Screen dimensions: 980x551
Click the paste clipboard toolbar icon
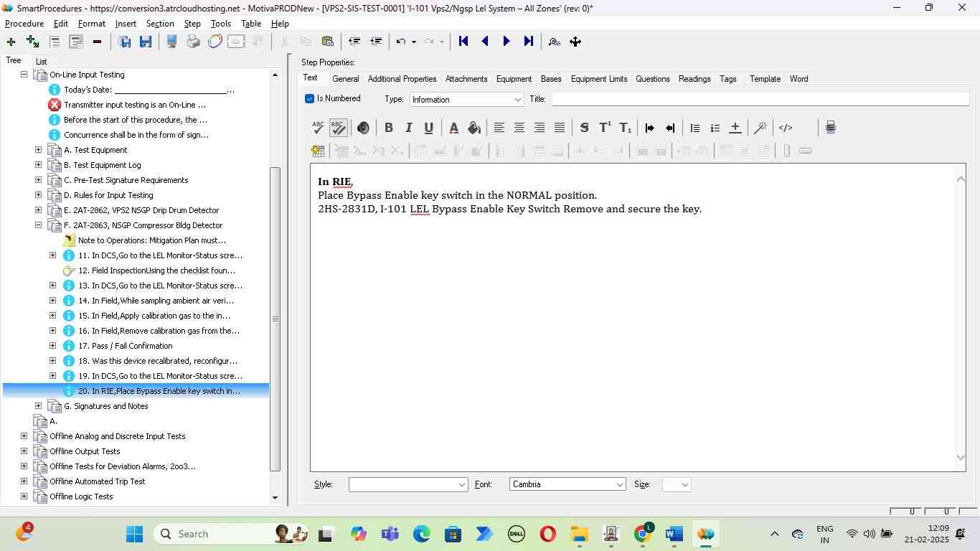tap(327, 42)
